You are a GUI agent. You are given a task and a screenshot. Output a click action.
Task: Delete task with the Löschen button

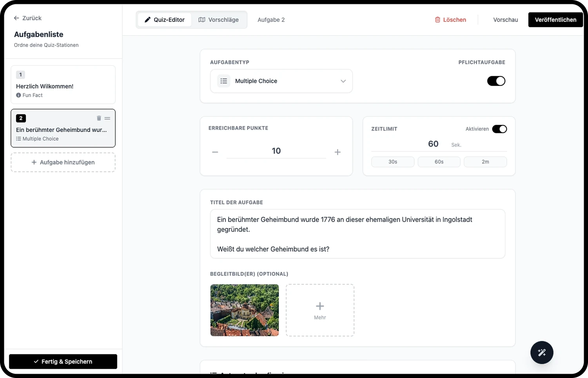(450, 20)
